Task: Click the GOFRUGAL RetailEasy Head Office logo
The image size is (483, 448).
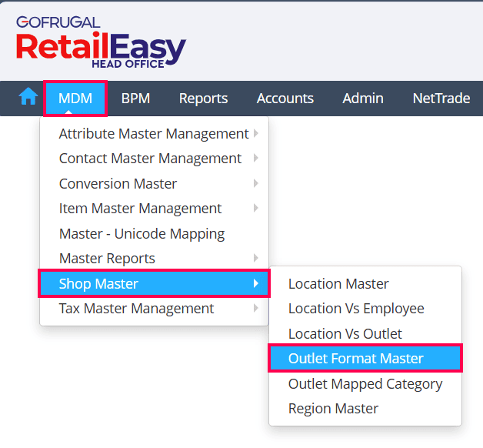Action: [x=101, y=42]
